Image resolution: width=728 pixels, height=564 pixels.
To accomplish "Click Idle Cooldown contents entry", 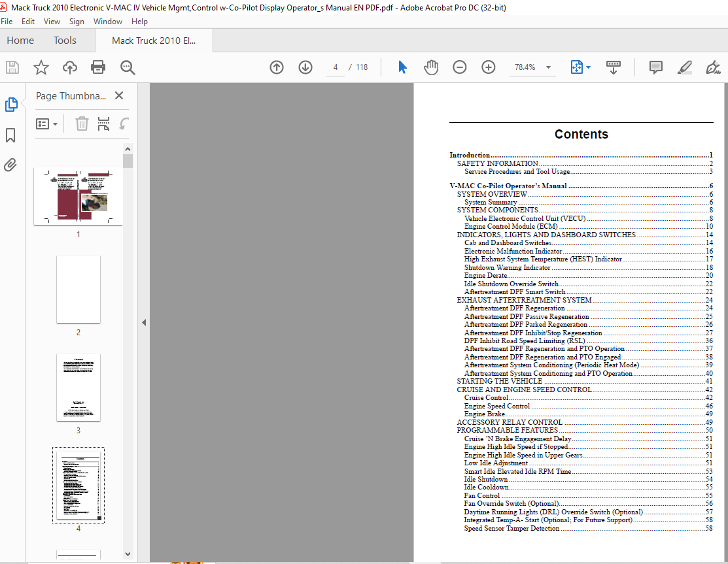I will (588, 487).
